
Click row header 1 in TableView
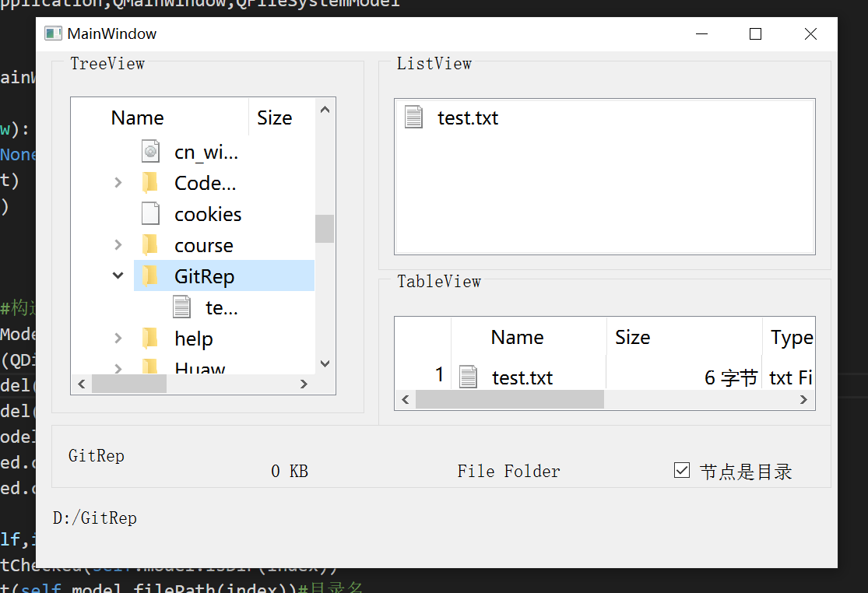[439, 374]
